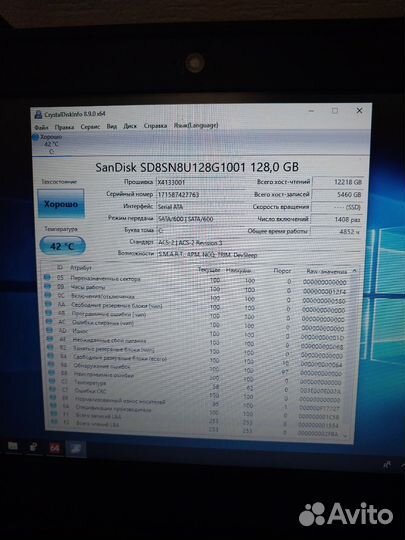Click the Всего хост-чтений label

coord(283,182)
